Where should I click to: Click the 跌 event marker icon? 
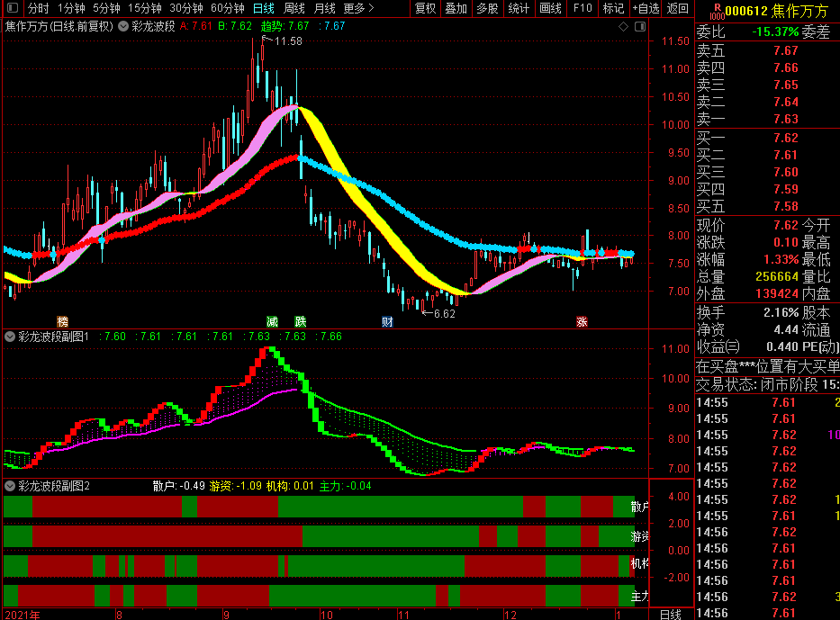(x=300, y=321)
